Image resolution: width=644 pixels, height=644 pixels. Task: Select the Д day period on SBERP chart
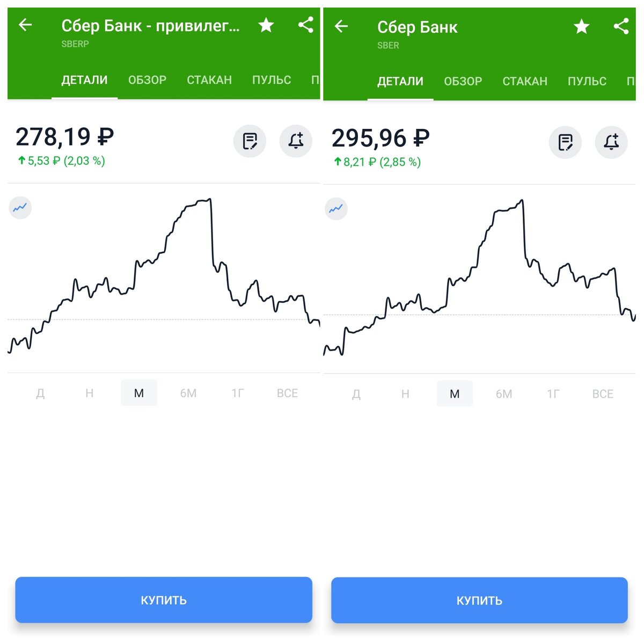click(40, 393)
